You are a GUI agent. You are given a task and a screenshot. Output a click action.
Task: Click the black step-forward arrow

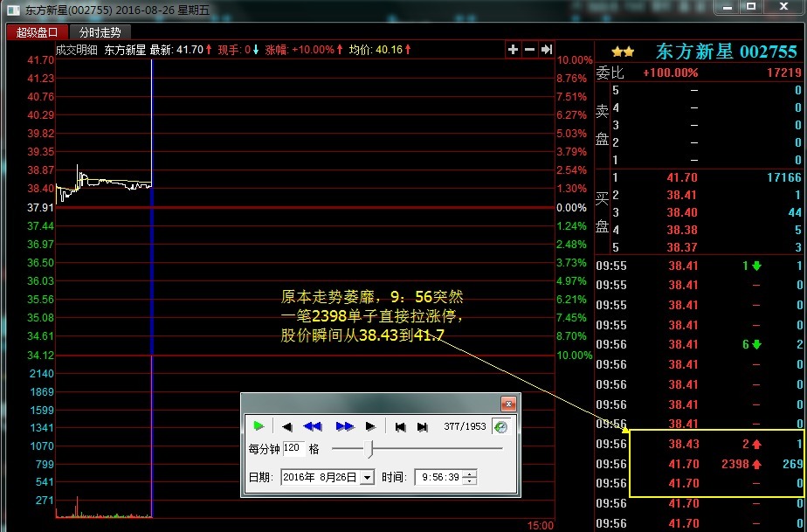(x=370, y=426)
